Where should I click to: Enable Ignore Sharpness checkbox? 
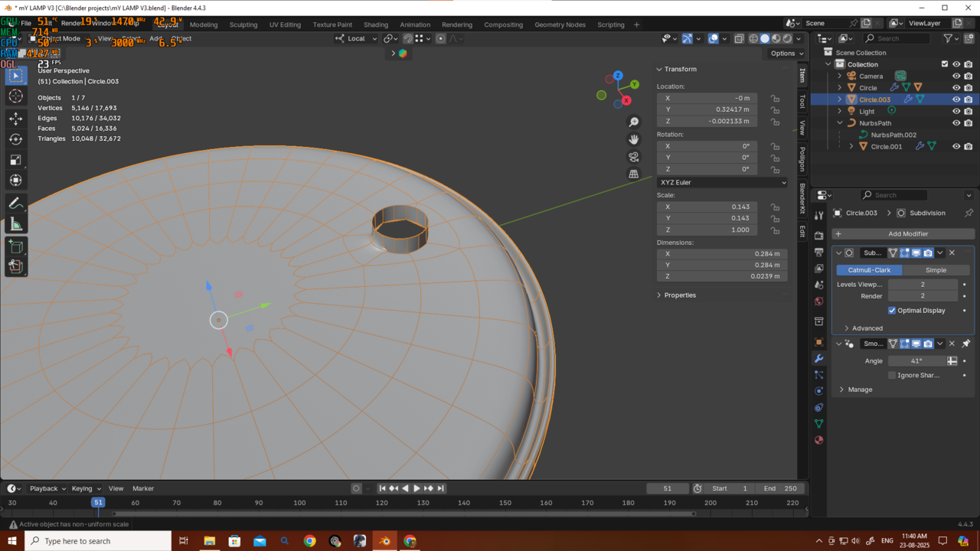click(892, 375)
